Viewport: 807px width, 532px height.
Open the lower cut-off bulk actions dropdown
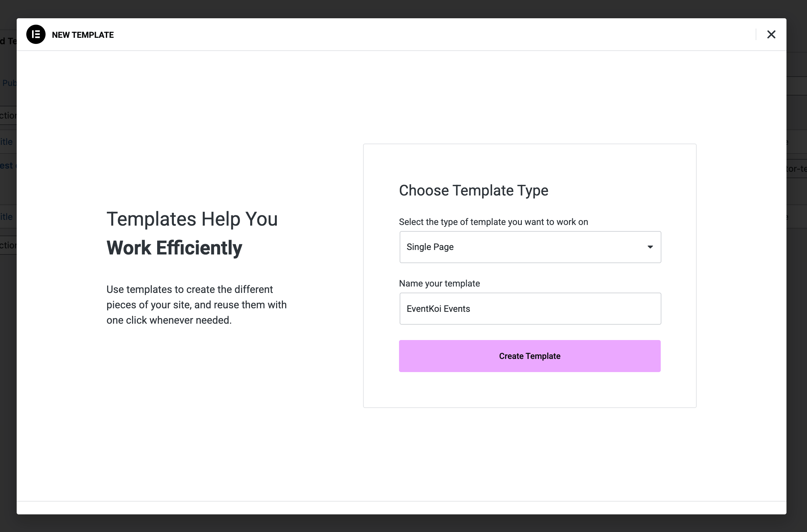coord(8,245)
